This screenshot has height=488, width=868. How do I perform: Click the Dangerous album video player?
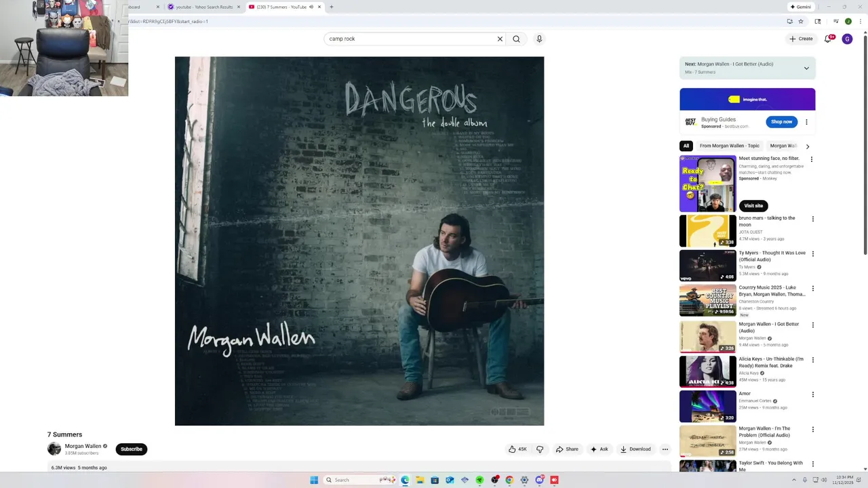[359, 241]
